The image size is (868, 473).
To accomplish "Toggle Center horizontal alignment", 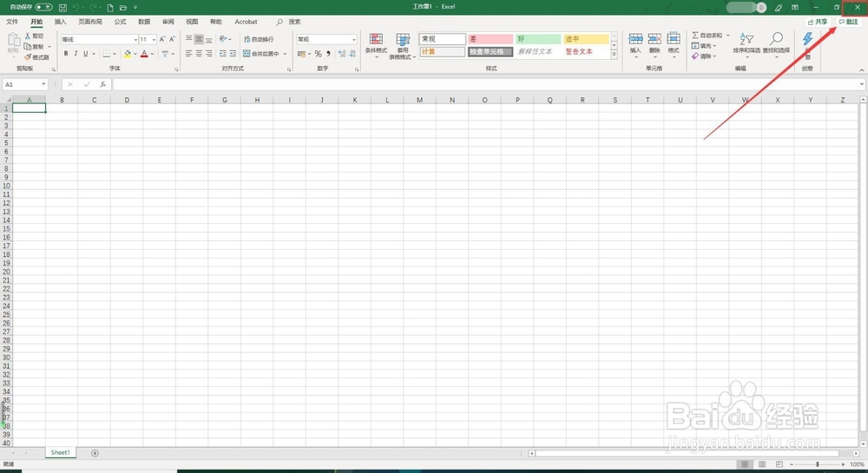I will point(199,54).
